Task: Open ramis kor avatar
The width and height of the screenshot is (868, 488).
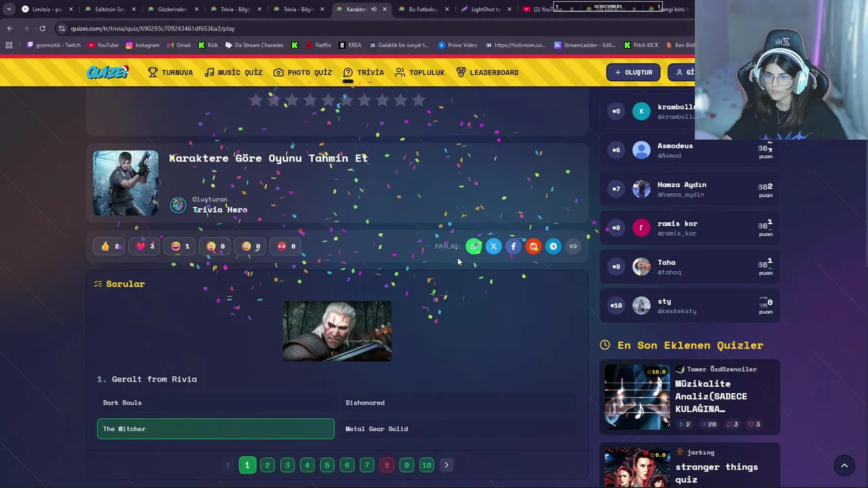Action: (642, 228)
